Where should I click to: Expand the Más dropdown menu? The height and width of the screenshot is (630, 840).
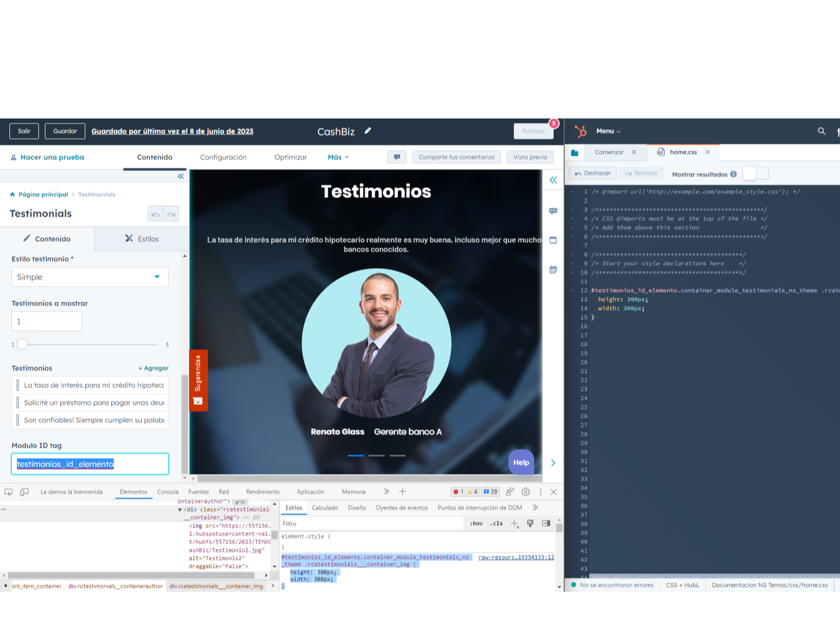tap(338, 157)
